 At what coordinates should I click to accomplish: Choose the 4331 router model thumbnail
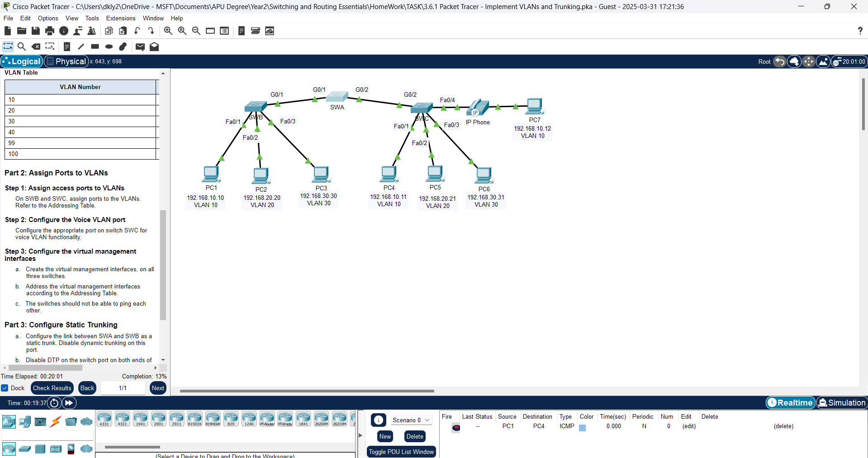pyautogui.click(x=104, y=418)
